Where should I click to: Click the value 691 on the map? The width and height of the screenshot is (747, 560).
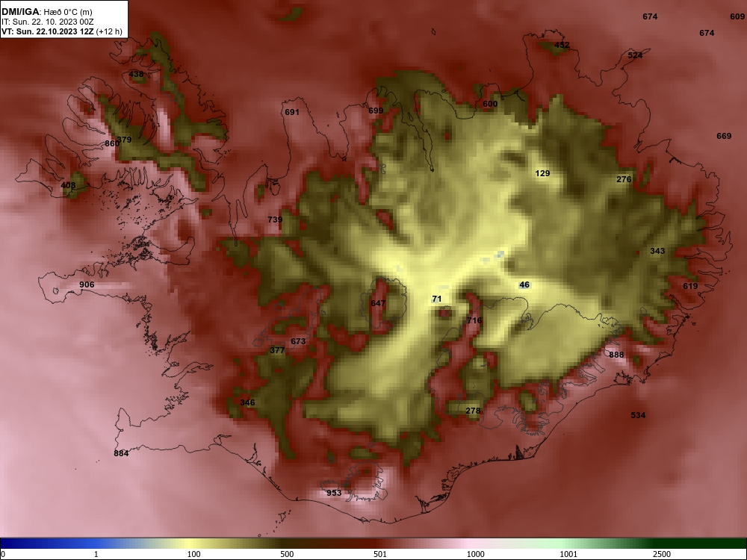[292, 113]
